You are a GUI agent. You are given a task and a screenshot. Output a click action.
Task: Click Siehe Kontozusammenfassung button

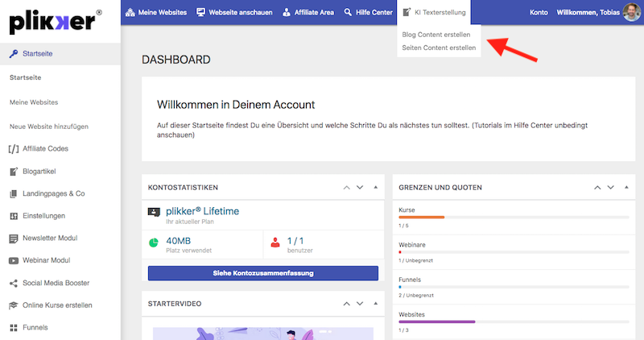pos(263,273)
